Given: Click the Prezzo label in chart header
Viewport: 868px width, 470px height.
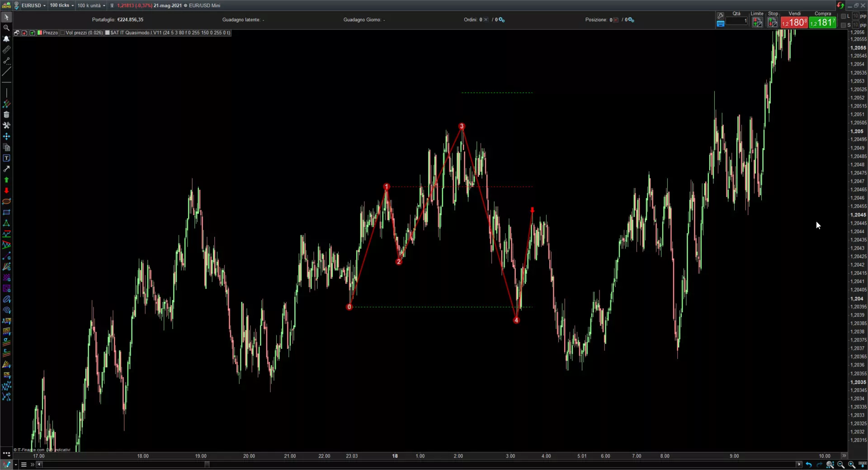Looking at the screenshot, I should [x=50, y=33].
